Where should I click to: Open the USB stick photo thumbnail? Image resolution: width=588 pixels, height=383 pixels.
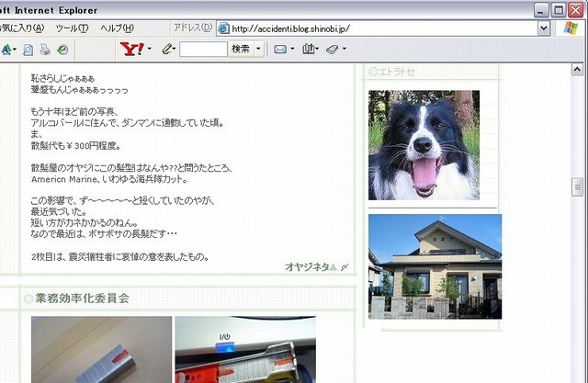click(101, 350)
